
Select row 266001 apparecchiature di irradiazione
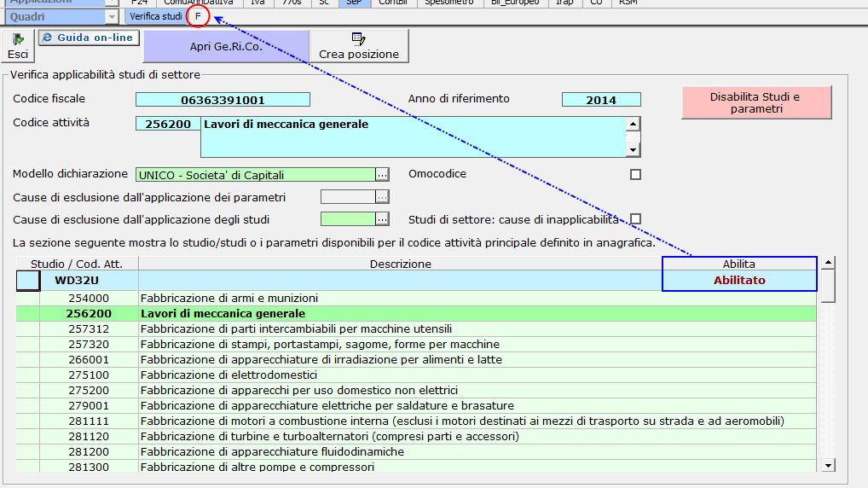click(416, 359)
